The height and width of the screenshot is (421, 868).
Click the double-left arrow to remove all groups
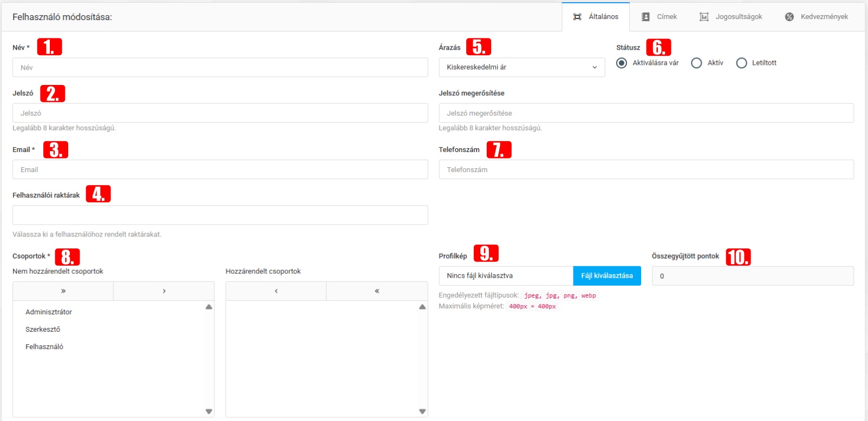tap(377, 291)
